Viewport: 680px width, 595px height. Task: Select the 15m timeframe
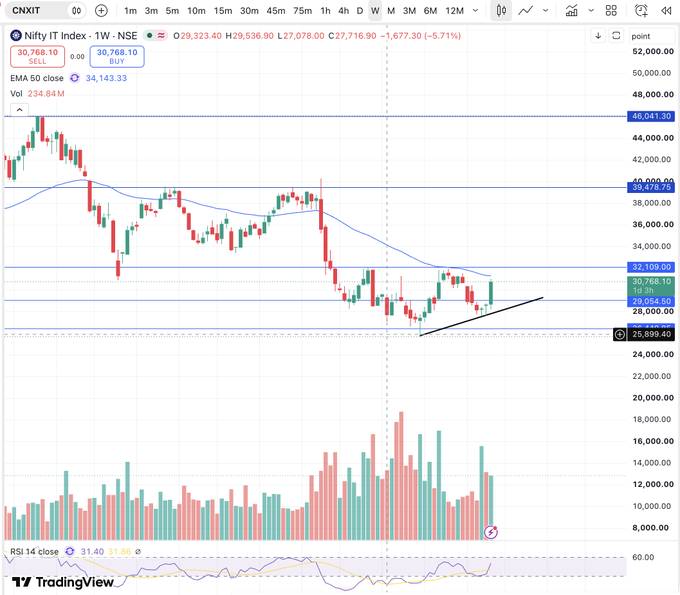pos(222,10)
